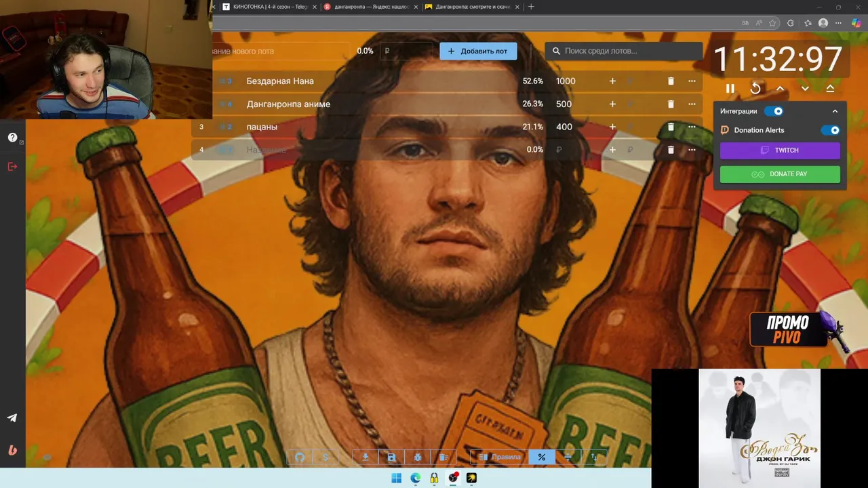The height and width of the screenshot is (488, 868).
Task: Click the пацаны lot name
Action: (x=262, y=127)
